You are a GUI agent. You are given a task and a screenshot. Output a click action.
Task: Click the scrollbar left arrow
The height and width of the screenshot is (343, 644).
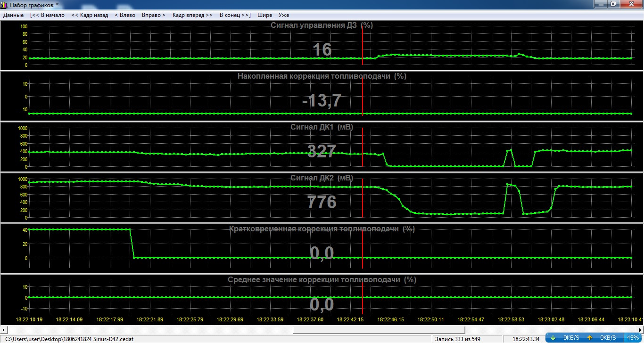coord(4,330)
